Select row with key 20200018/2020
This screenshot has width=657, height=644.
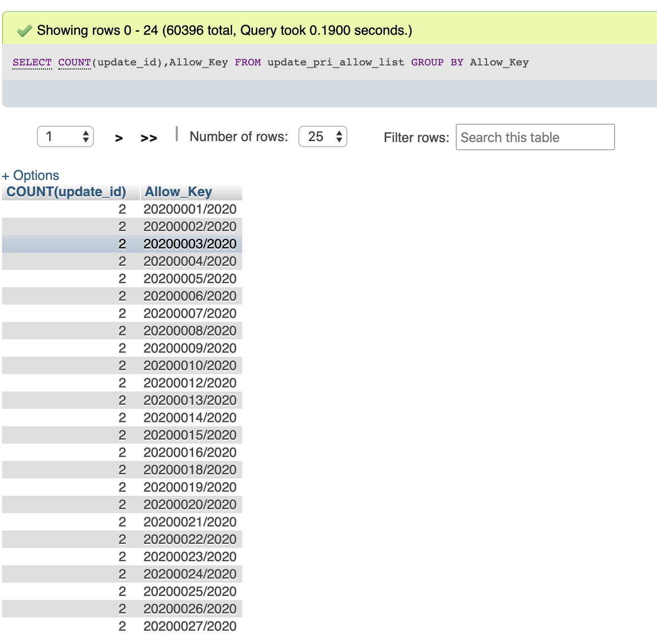(122, 470)
